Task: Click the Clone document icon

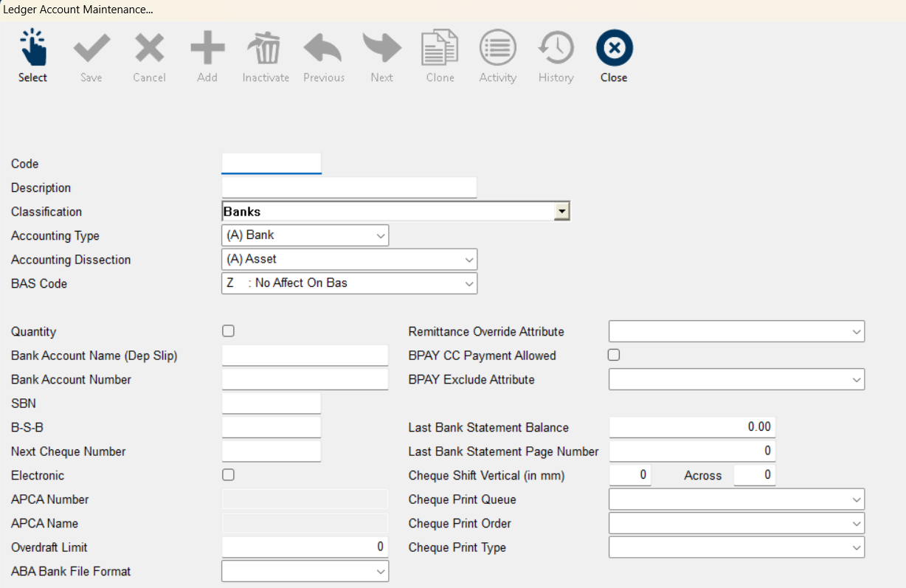Action: 440,49
